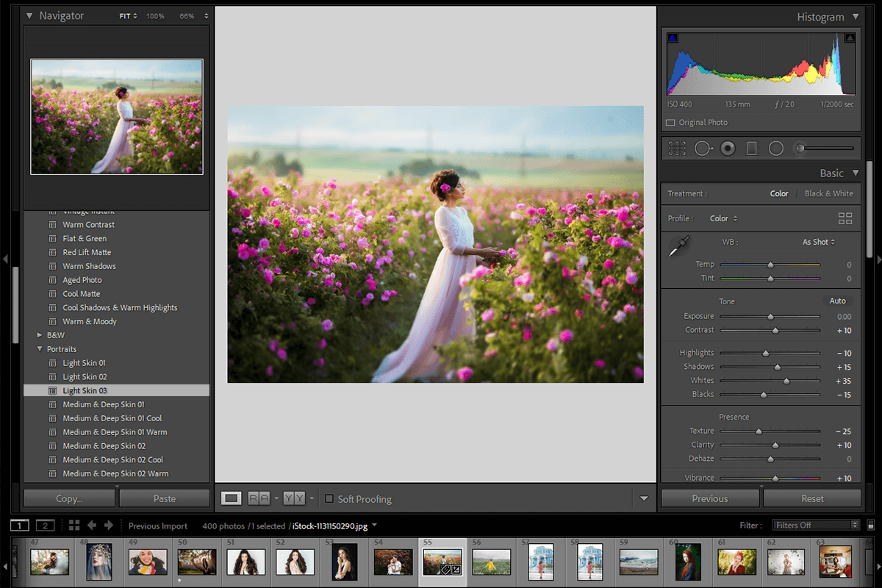Image resolution: width=882 pixels, height=588 pixels.
Task: Click preset icon next to Cool Matte
Action: [x=52, y=294]
